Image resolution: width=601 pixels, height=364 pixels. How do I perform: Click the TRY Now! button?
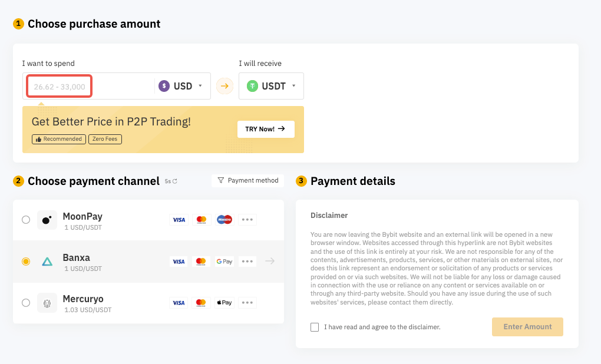265,129
